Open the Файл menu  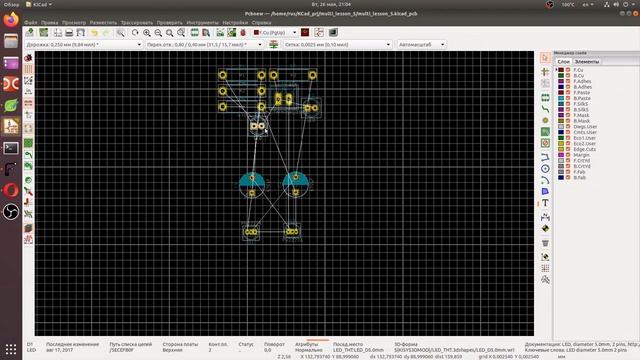pyautogui.click(x=31, y=23)
